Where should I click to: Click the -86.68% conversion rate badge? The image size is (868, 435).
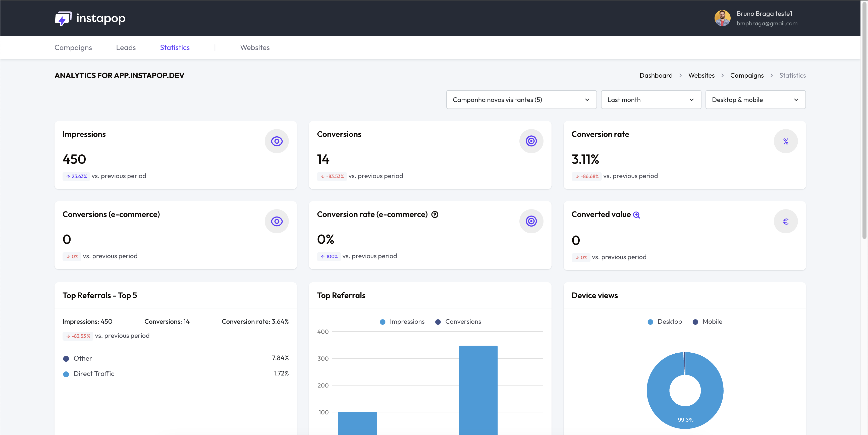586,176
